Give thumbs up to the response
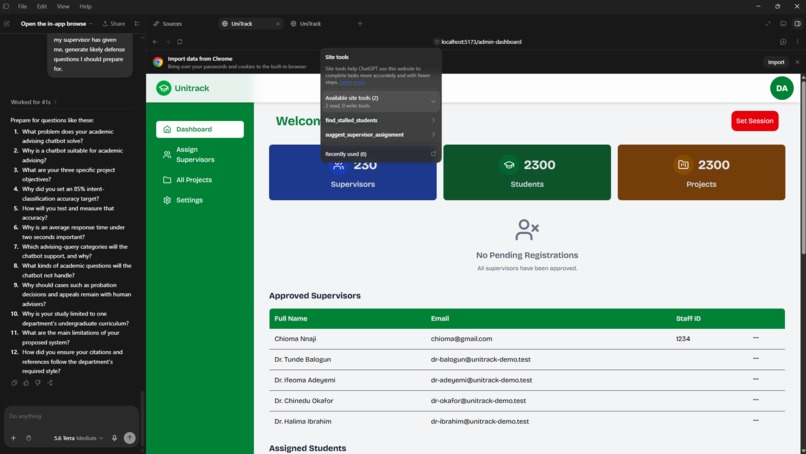The image size is (806, 454). coord(26,383)
